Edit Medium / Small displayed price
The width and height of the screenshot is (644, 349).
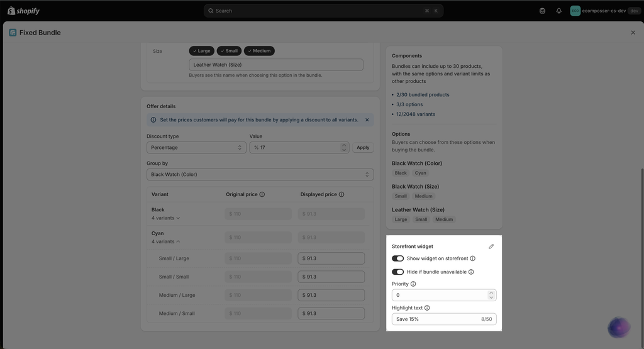331,313
